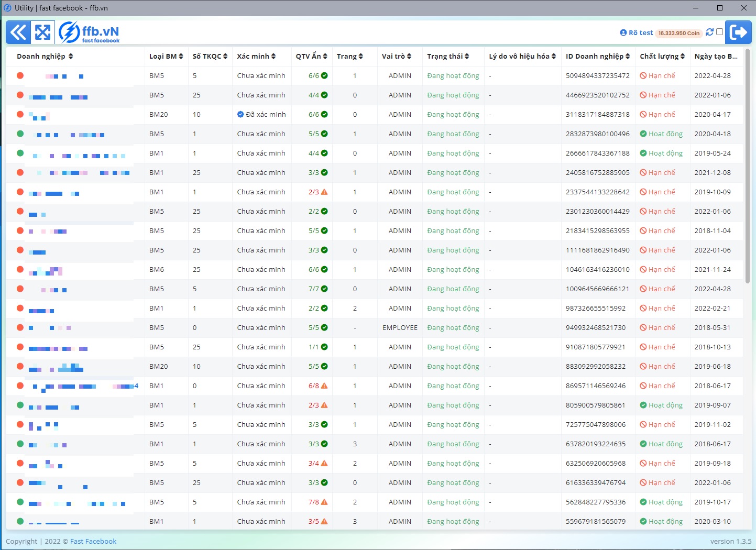Sort by Doanh nghiệp column
This screenshot has height=550, width=756.
point(45,56)
